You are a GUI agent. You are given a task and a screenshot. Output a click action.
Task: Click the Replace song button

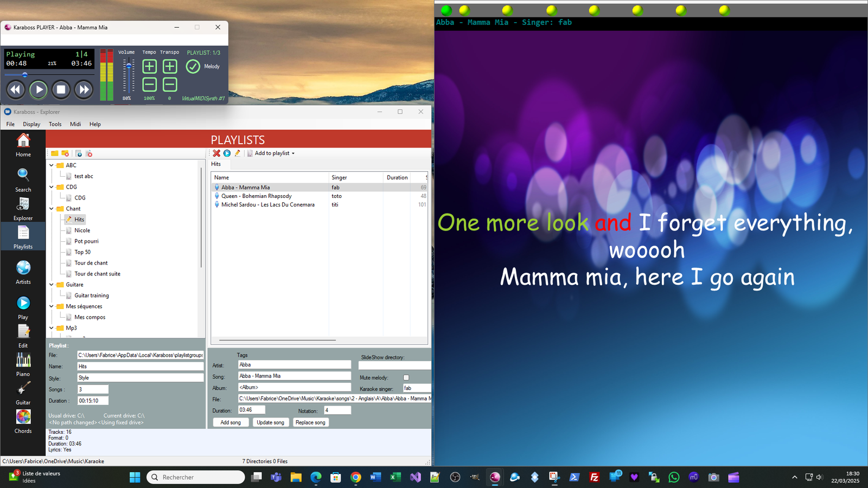[x=311, y=422]
